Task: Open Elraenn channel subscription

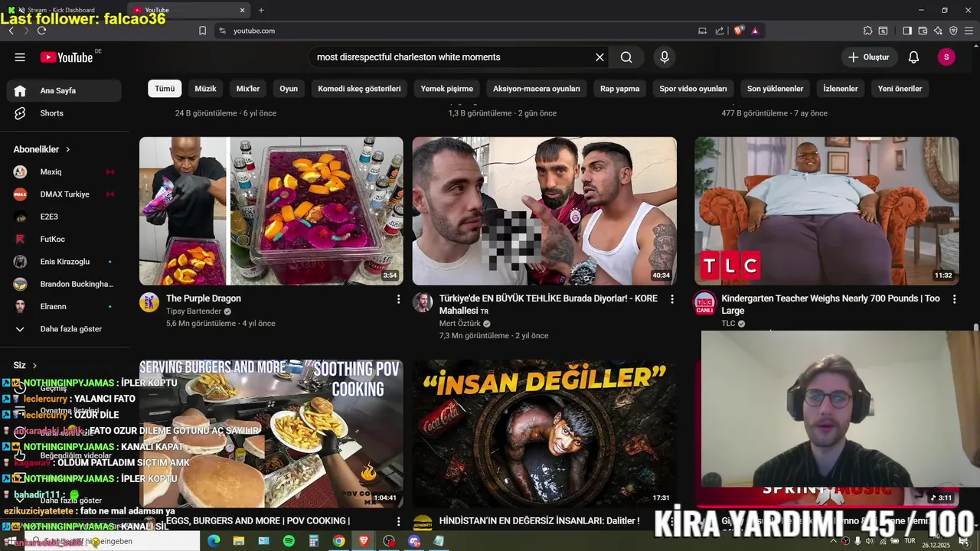Action: (x=65, y=306)
